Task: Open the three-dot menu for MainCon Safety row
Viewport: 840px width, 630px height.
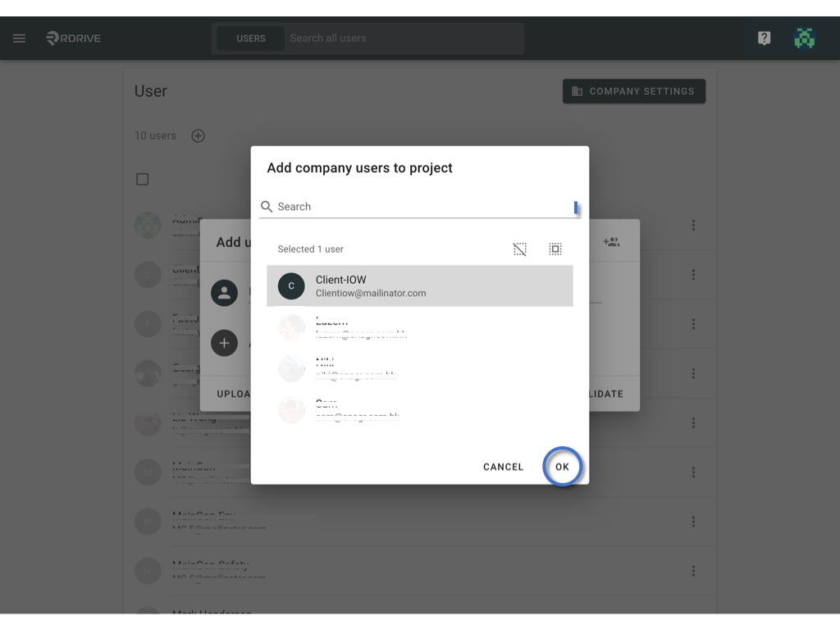Action: pyautogui.click(x=693, y=571)
